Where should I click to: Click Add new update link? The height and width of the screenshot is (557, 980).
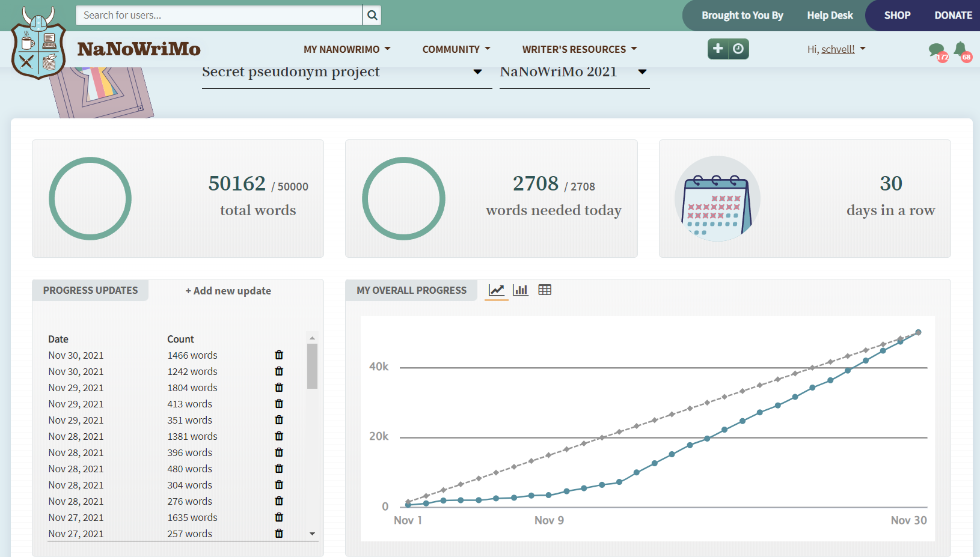[228, 291]
